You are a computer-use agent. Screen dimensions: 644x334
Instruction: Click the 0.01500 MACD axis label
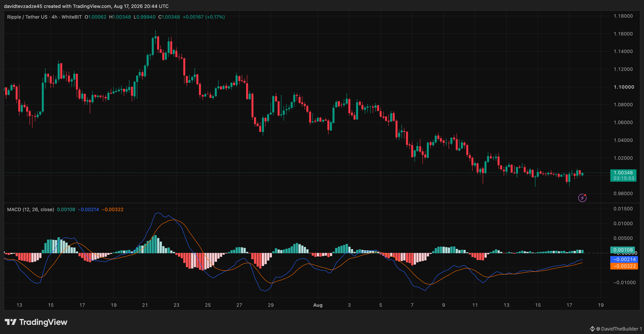click(623, 209)
